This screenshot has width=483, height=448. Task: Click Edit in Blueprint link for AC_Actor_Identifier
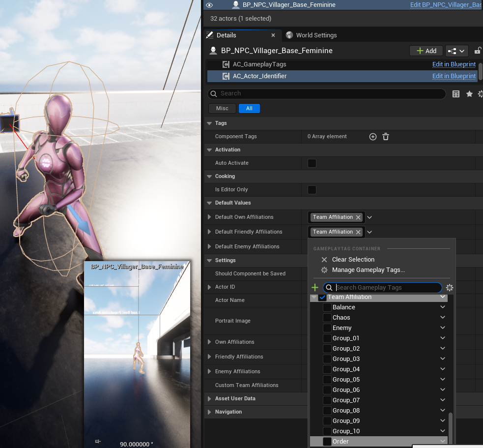click(454, 76)
